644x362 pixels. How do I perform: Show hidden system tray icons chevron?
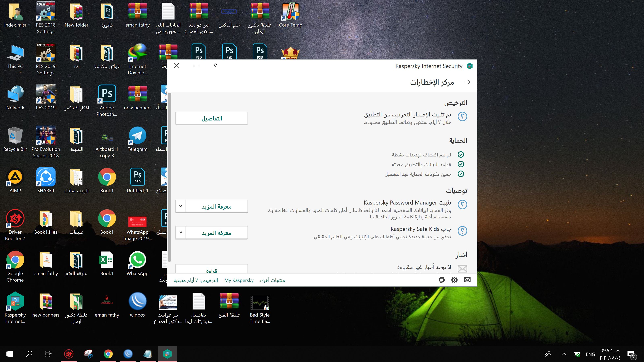coord(564,354)
